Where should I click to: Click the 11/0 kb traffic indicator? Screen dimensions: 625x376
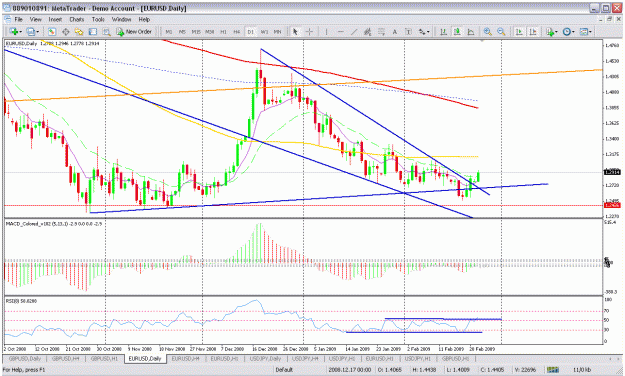582,370
